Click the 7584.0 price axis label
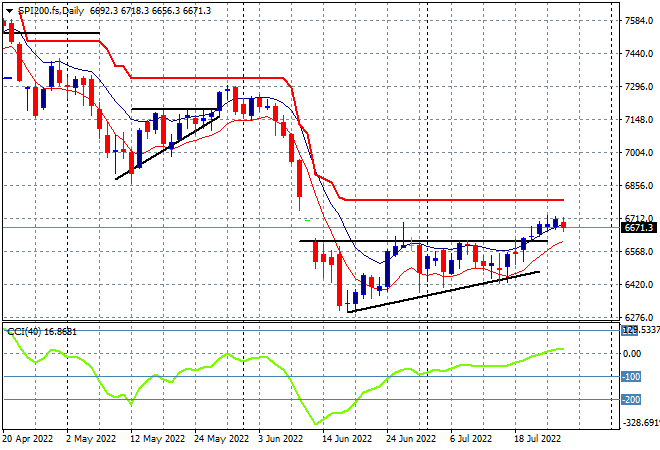This screenshot has width=660, height=450. click(x=639, y=20)
